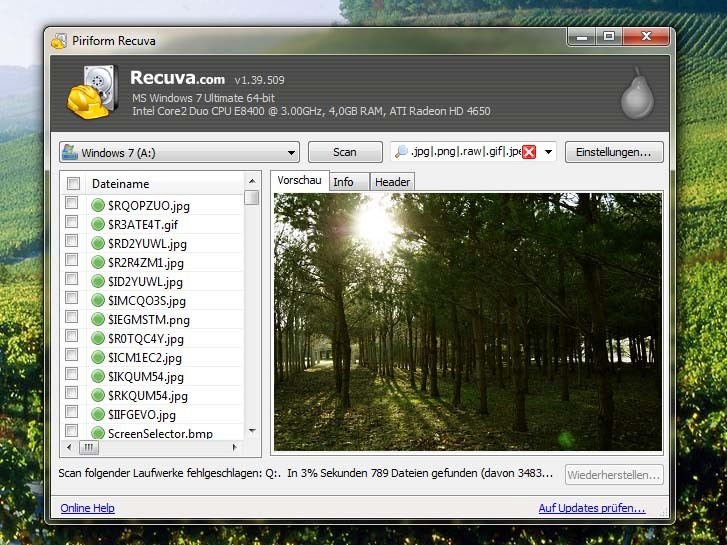Screen dimensions: 727x545
Task: Select file name $IEGMSTM.png
Action: click(x=149, y=320)
